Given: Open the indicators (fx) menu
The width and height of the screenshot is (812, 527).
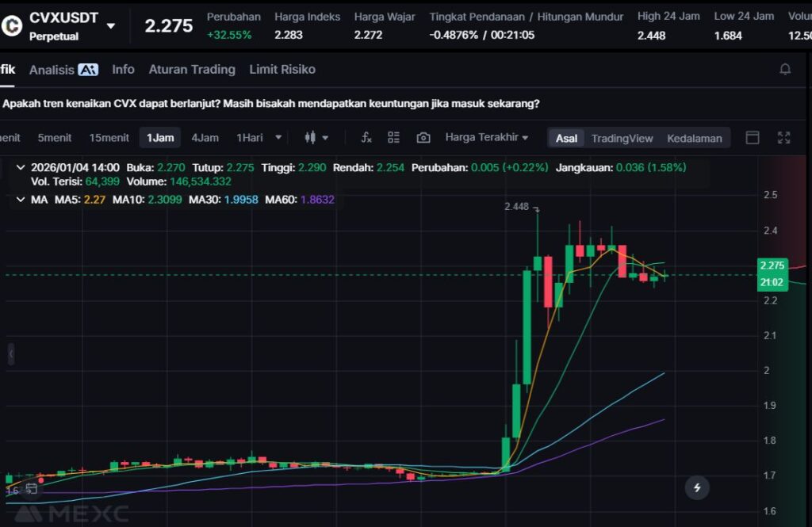Looking at the screenshot, I should (366, 138).
